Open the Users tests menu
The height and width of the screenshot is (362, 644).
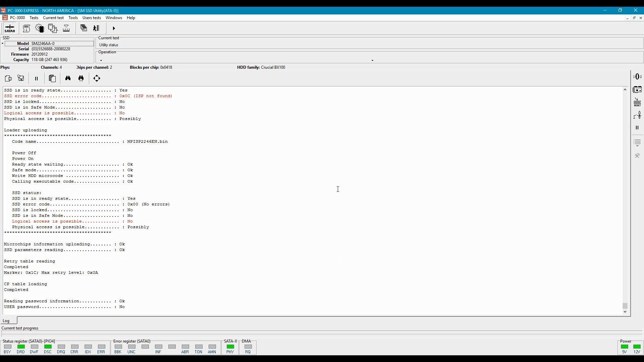tap(92, 18)
